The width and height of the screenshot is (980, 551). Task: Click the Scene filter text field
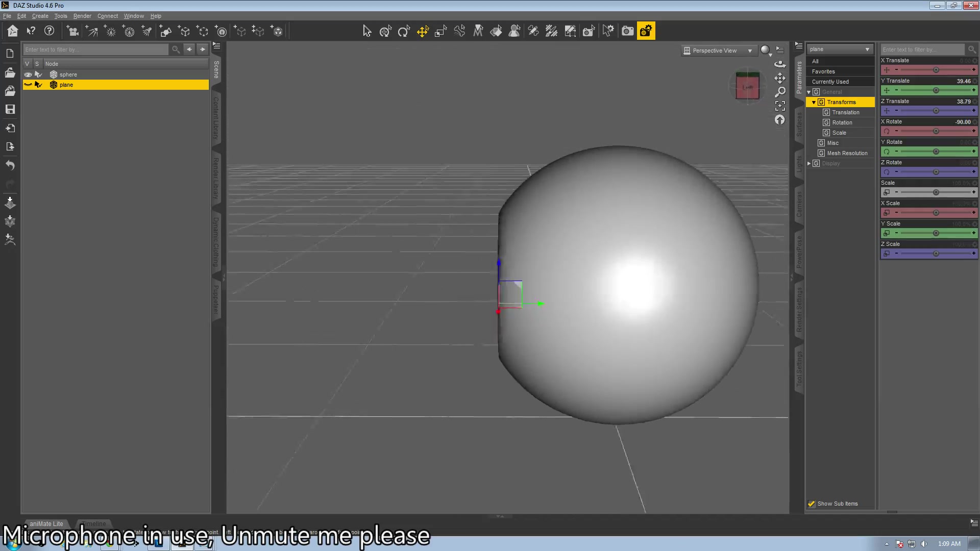[96, 49]
